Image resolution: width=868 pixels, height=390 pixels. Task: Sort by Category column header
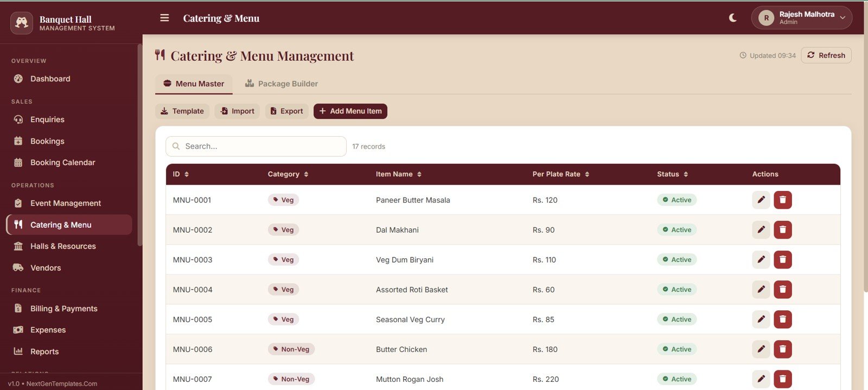[x=288, y=174]
